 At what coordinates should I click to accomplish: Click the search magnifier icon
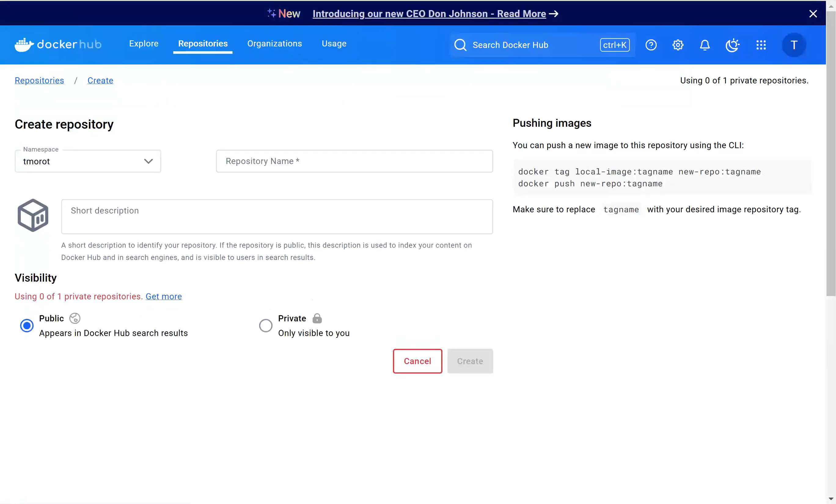(x=460, y=45)
